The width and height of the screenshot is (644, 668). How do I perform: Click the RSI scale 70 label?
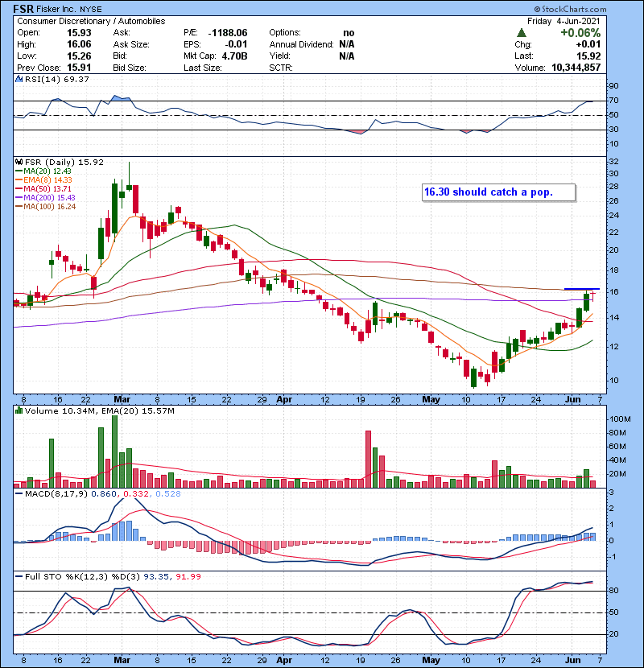tap(613, 101)
